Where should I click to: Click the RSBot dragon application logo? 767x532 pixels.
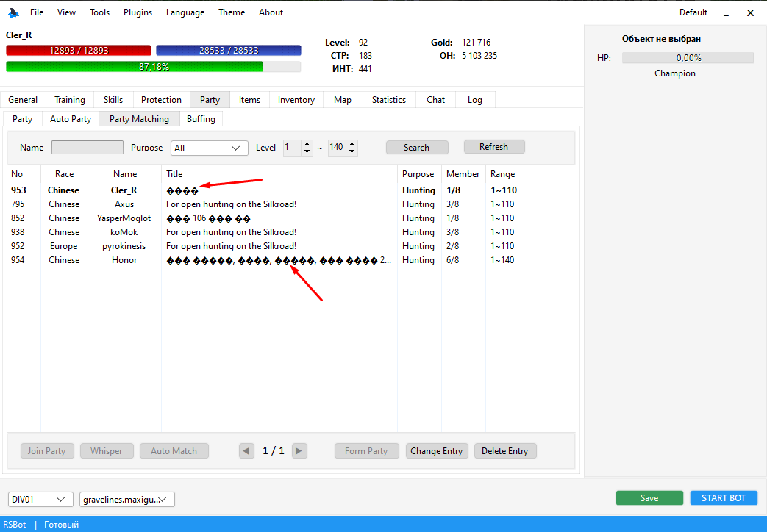pyautogui.click(x=13, y=12)
